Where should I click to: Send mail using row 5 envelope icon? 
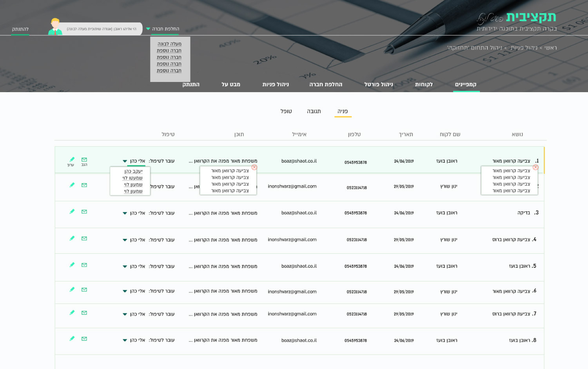[x=84, y=265]
